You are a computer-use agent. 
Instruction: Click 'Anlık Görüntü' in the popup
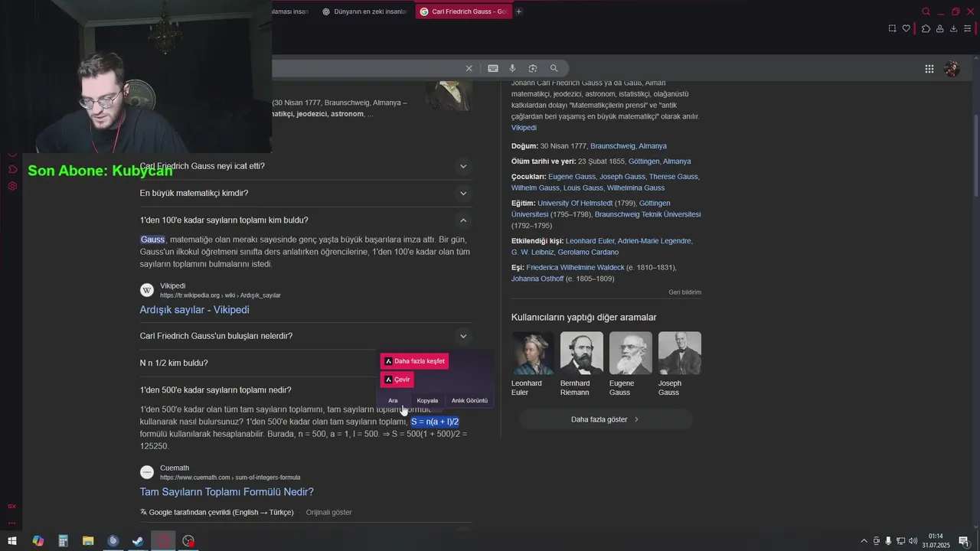coord(469,400)
